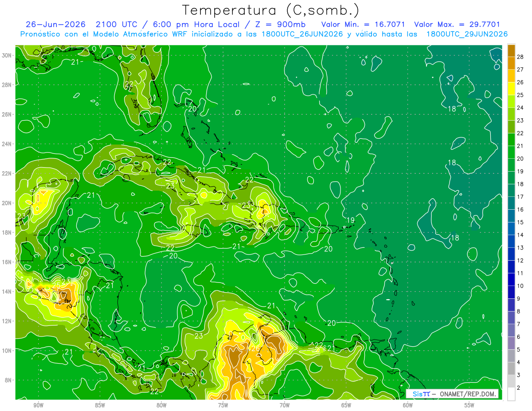Click the 60W longitude axis label
This screenshot has height=411, width=532.
point(408,405)
